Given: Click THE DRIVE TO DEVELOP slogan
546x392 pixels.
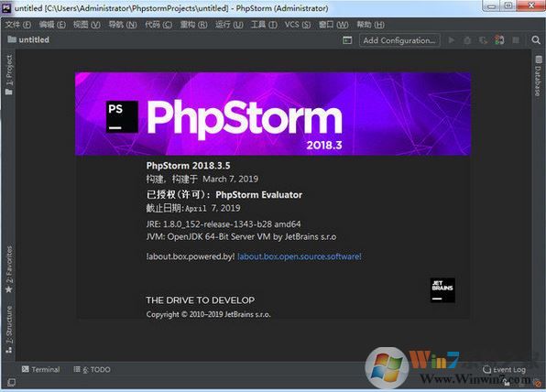Looking at the screenshot, I should pyautogui.click(x=201, y=300).
